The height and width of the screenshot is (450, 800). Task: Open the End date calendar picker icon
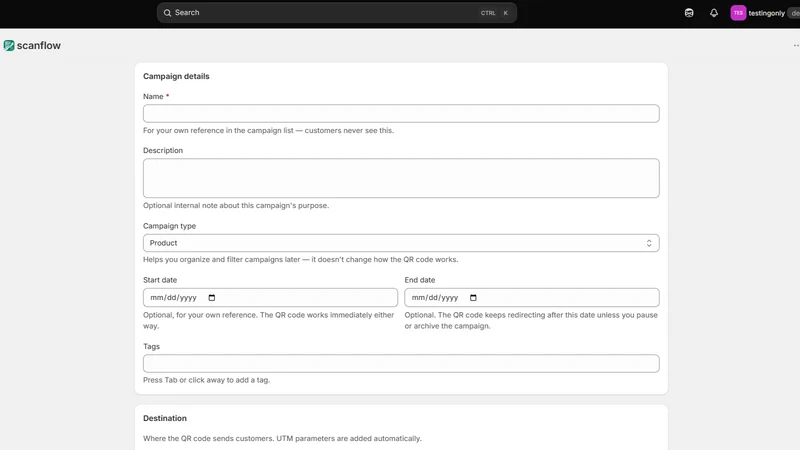tap(473, 297)
